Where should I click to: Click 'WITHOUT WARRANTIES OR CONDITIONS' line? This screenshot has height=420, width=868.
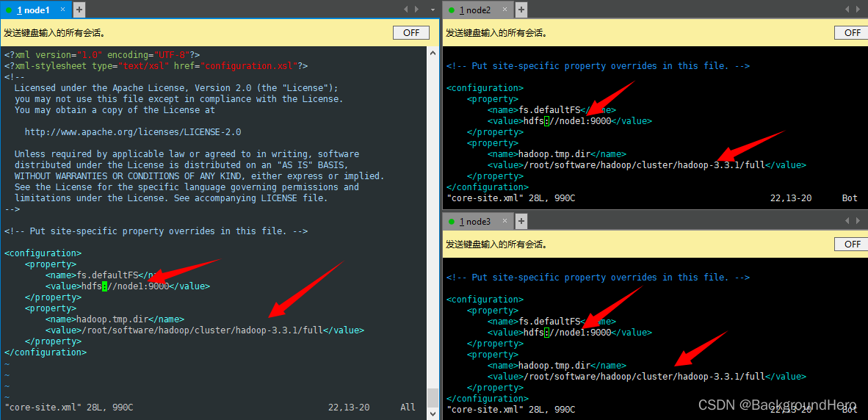199,176
